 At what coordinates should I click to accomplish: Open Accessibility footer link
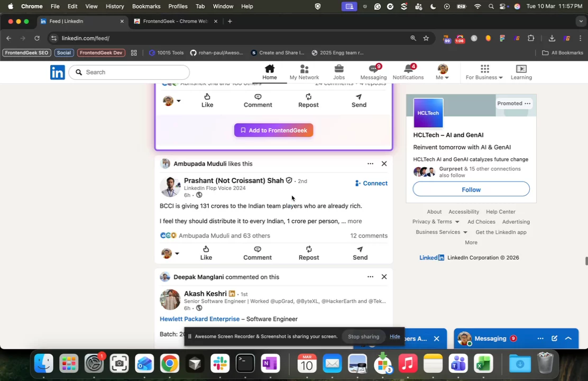tap(464, 212)
